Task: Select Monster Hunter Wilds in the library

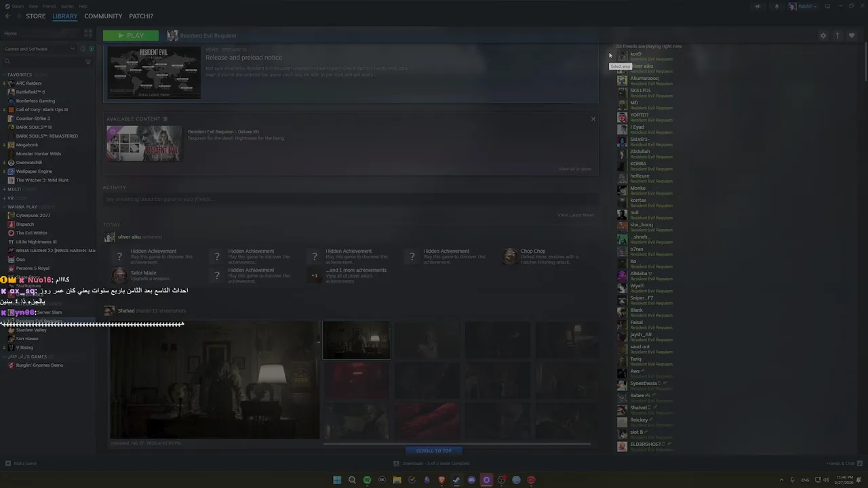Action: pyautogui.click(x=38, y=154)
